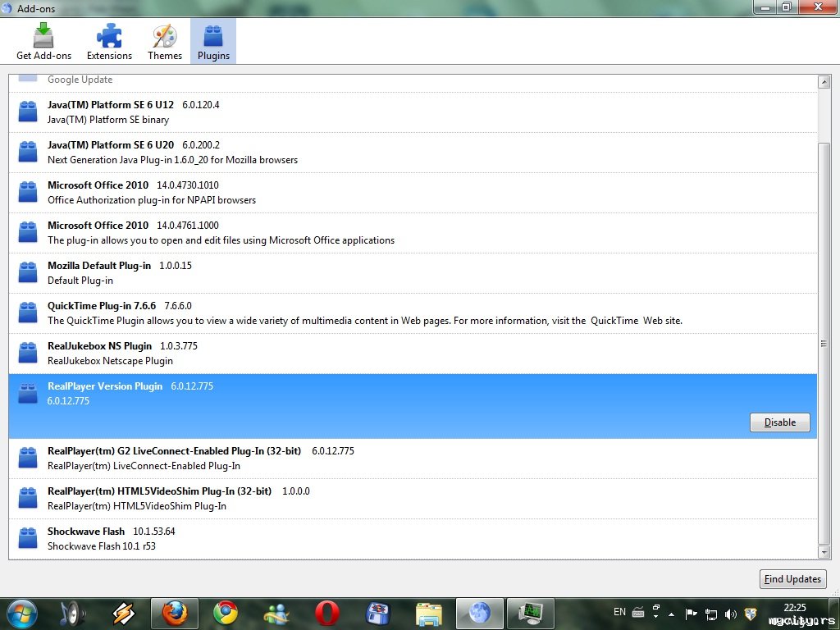840x630 pixels.
Task: Open the Get Add-ons section
Action: pos(43,42)
